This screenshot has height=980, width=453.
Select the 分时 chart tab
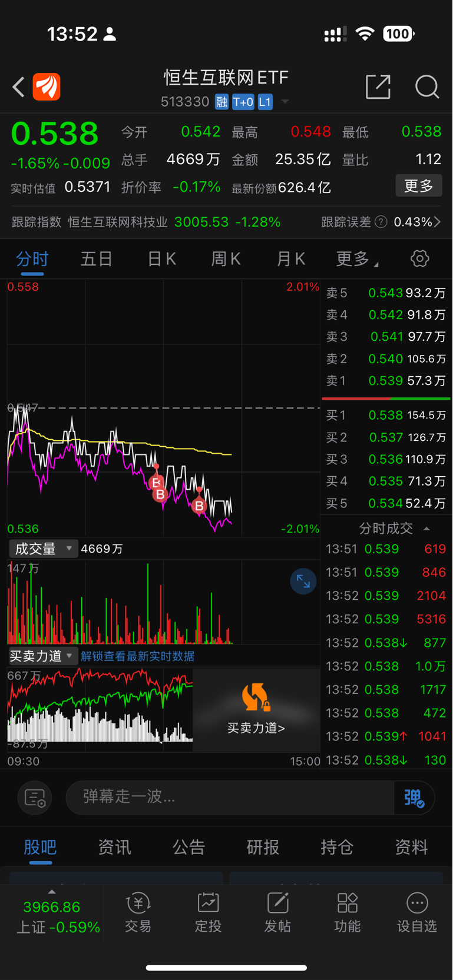[x=32, y=259]
